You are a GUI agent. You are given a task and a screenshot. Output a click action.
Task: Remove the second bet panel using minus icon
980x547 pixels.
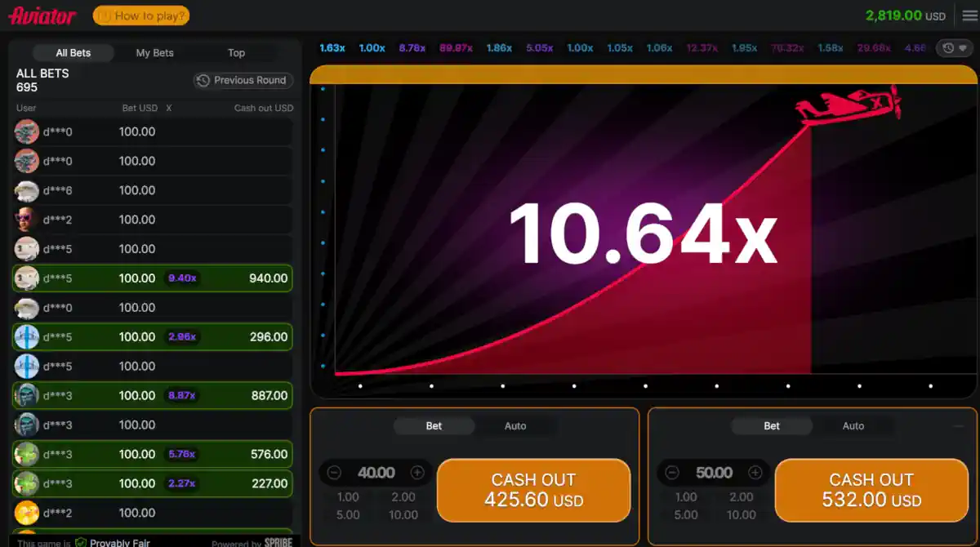pyautogui.click(x=958, y=425)
